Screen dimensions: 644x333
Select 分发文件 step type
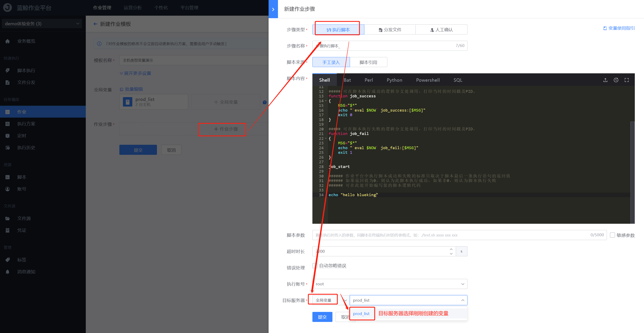click(390, 30)
